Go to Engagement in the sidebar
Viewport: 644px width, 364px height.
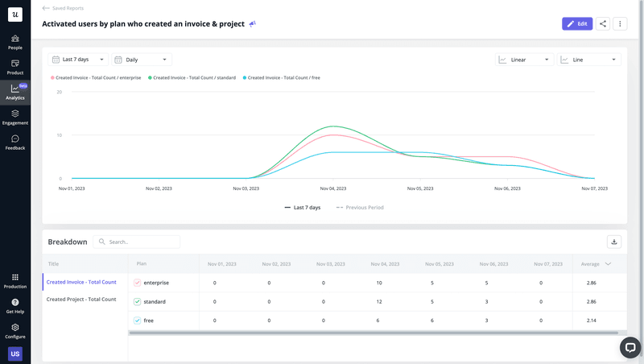click(x=15, y=118)
